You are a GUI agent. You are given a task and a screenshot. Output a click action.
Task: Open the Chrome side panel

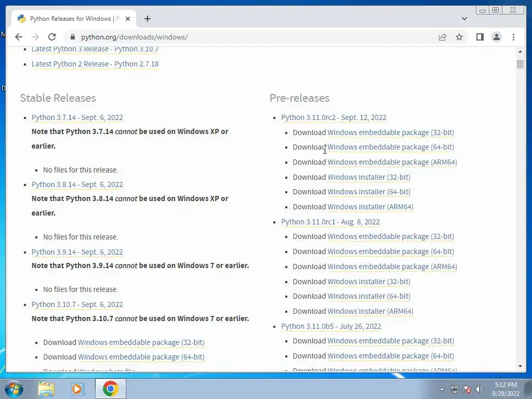[x=480, y=37]
